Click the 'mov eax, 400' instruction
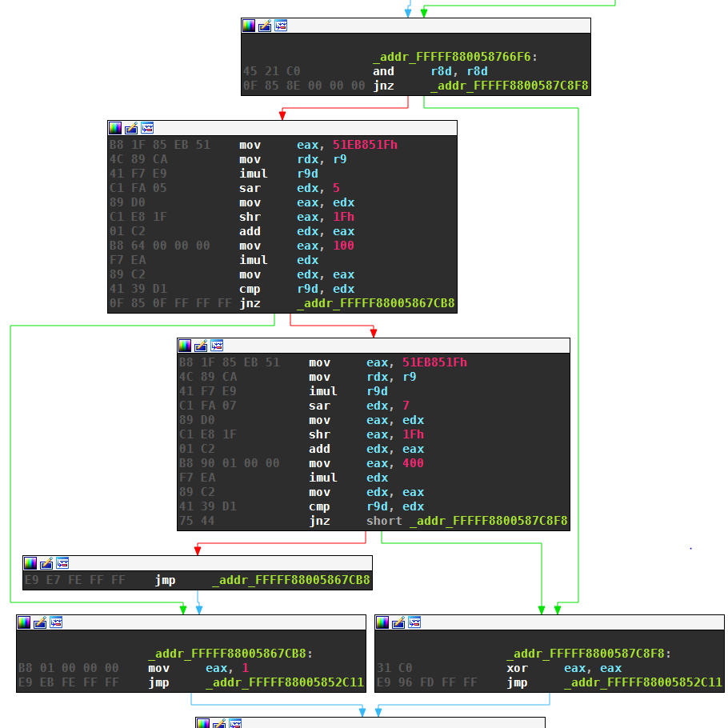Image resolution: width=728 pixels, height=728 pixels. (x=366, y=463)
